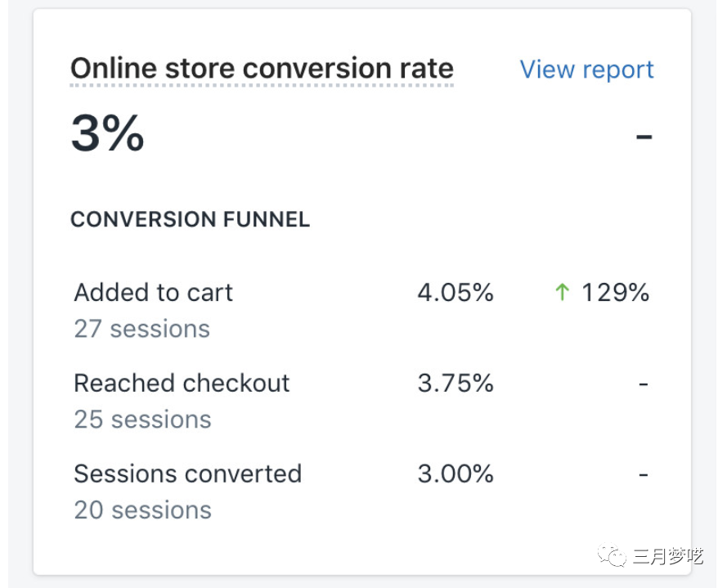Viewport: 727px width, 588px height.
Task: Click the 129% increase indicator
Action: 615,292
